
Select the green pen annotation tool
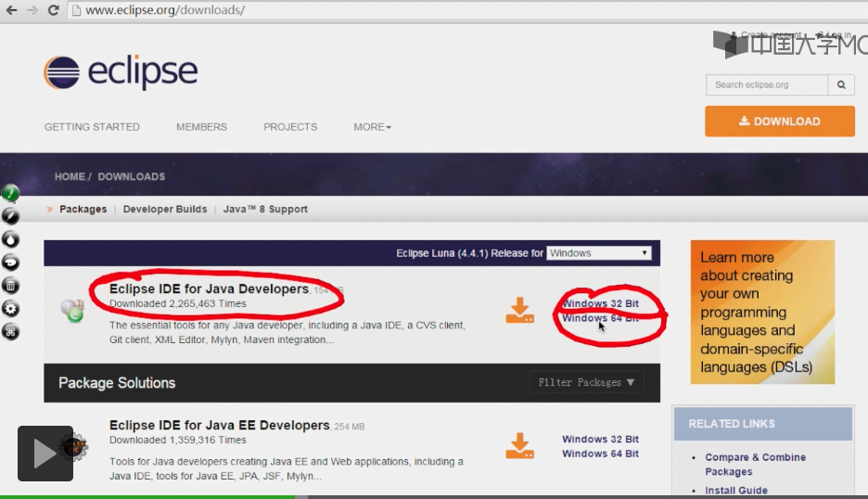coord(10,193)
